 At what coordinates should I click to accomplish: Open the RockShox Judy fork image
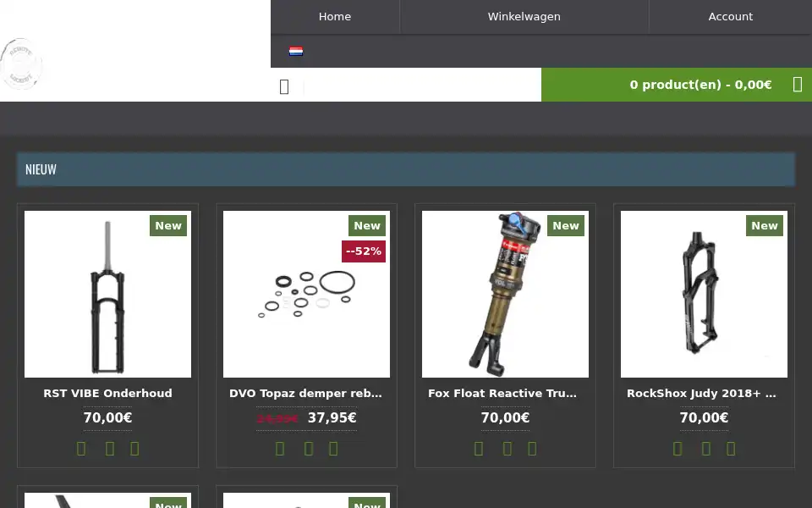coord(705,294)
